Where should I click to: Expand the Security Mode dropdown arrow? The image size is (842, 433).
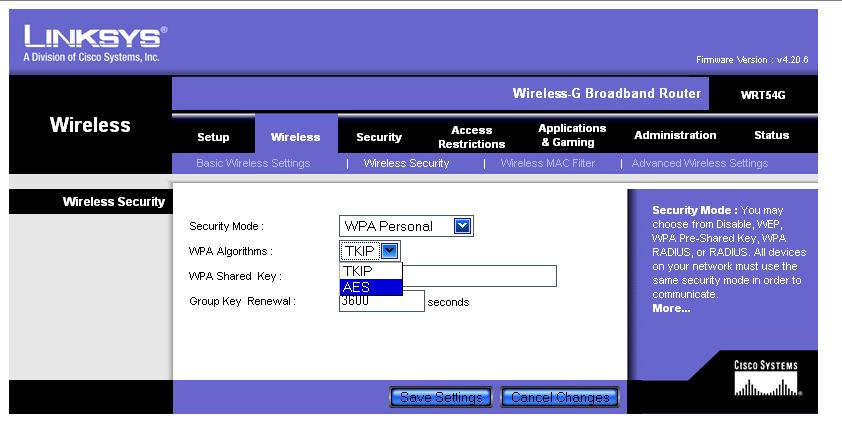point(462,226)
